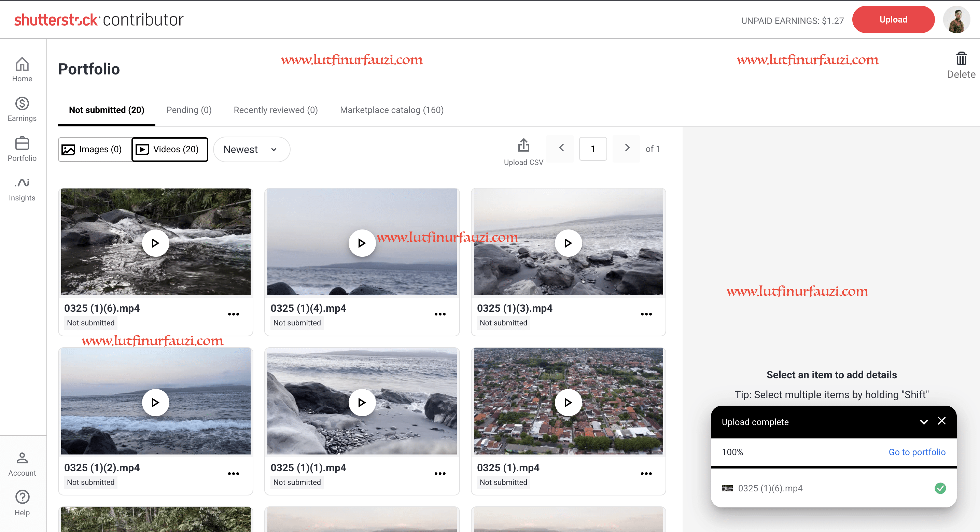Viewport: 980px width, 532px height.
Task: Select the Pending (0) tab
Action: click(x=189, y=110)
